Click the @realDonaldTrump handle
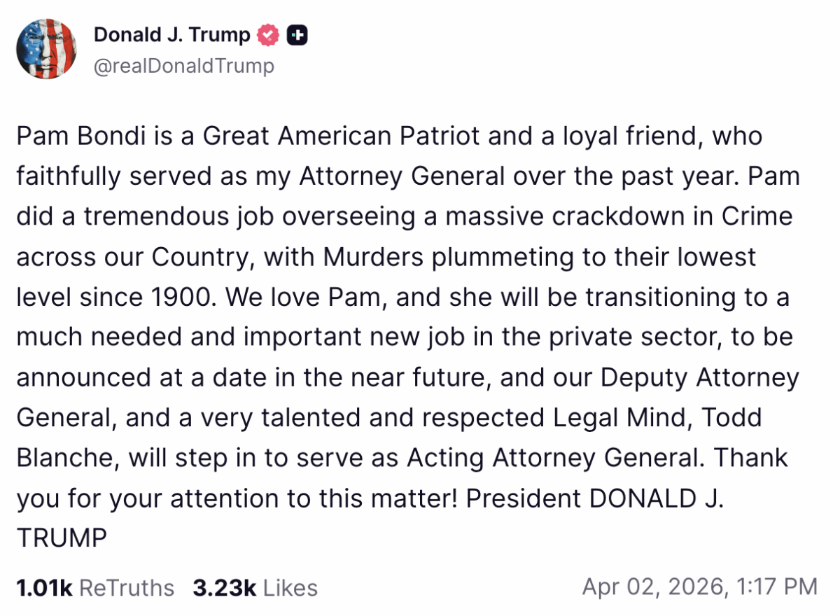Screen dimensions: 840x616 [184, 66]
